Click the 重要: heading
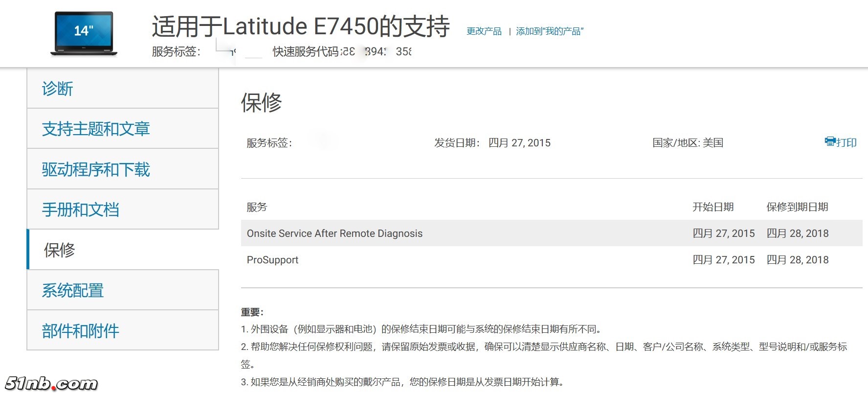Viewport: 868px width, 395px height. [252, 312]
